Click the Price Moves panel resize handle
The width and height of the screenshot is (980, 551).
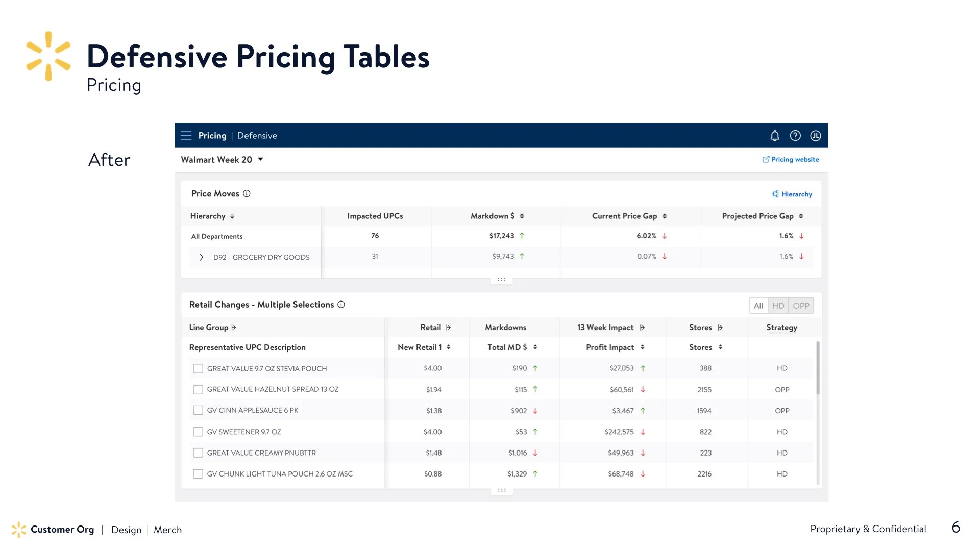point(501,280)
